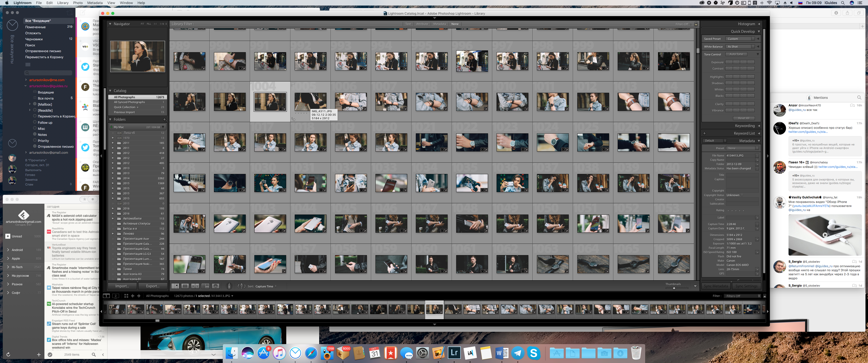Image resolution: width=868 pixels, height=363 pixels.
Task: Toggle sort direction A-Z icon
Action: pos(241,286)
